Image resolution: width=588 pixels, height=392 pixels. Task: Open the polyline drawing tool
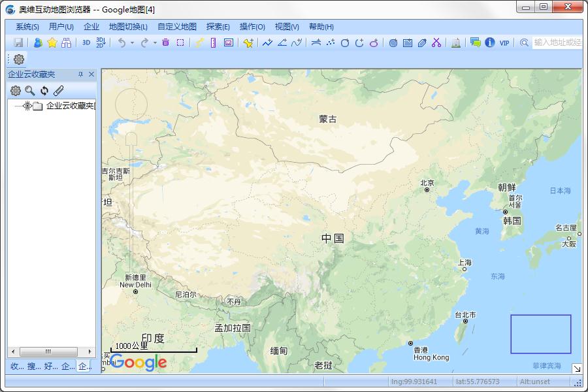pos(268,42)
